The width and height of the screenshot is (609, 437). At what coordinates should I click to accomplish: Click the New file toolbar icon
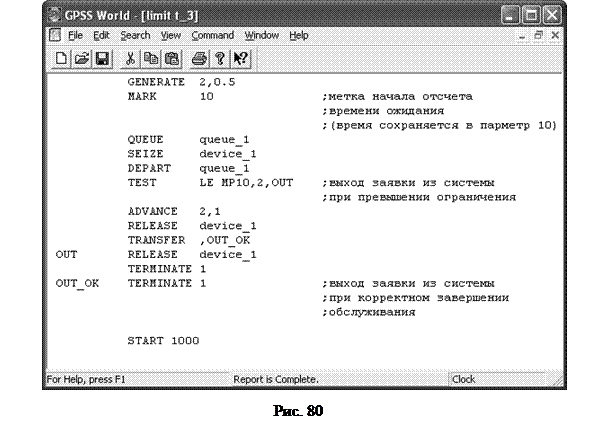click(61, 59)
